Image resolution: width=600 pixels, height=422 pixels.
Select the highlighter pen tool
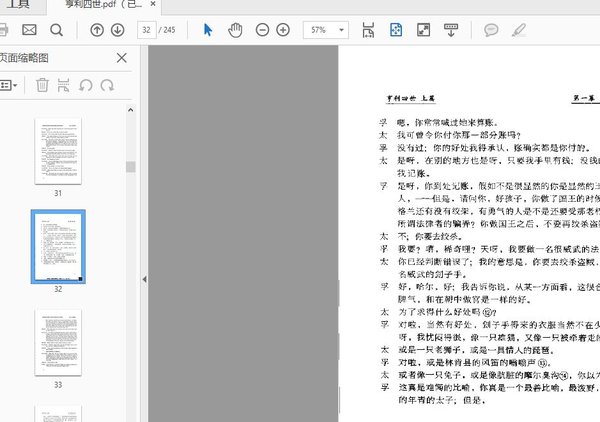[520, 30]
